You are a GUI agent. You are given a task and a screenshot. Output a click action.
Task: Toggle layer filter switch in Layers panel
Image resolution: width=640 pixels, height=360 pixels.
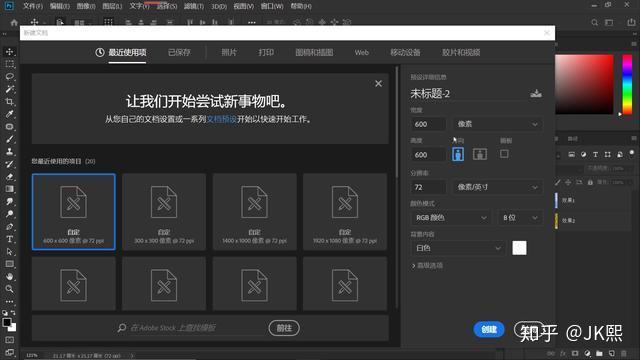tap(631, 153)
